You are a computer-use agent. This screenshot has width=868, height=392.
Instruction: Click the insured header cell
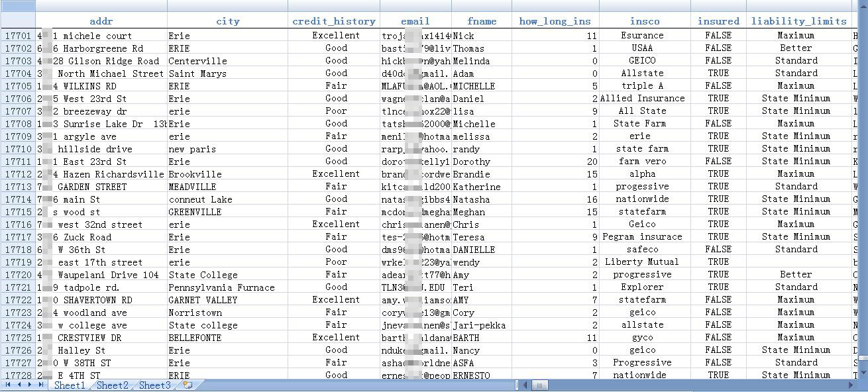pyautogui.click(x=718, y=21)
